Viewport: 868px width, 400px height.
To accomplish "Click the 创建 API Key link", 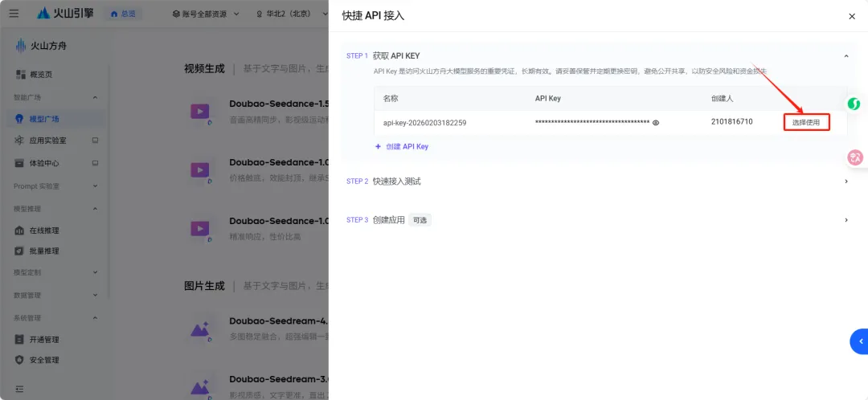I will pos(402,147).
